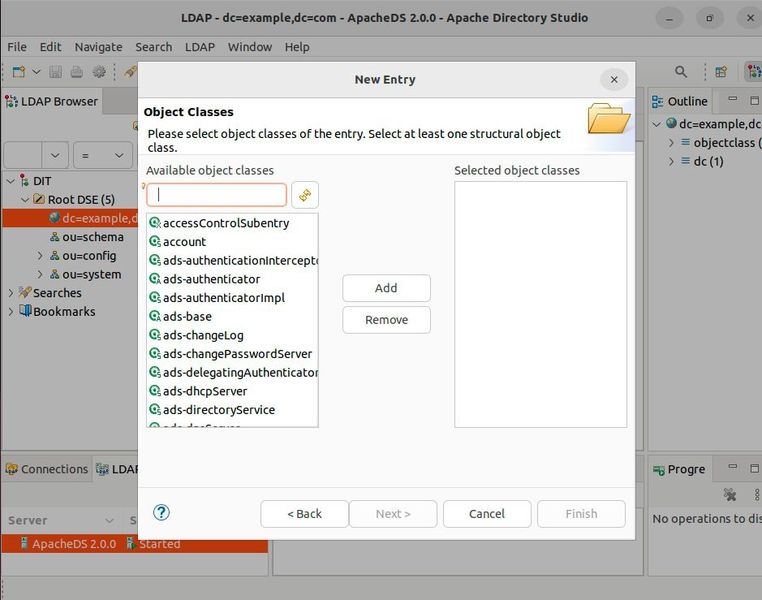
Task: Click the Started status icon
Action: 130,543
